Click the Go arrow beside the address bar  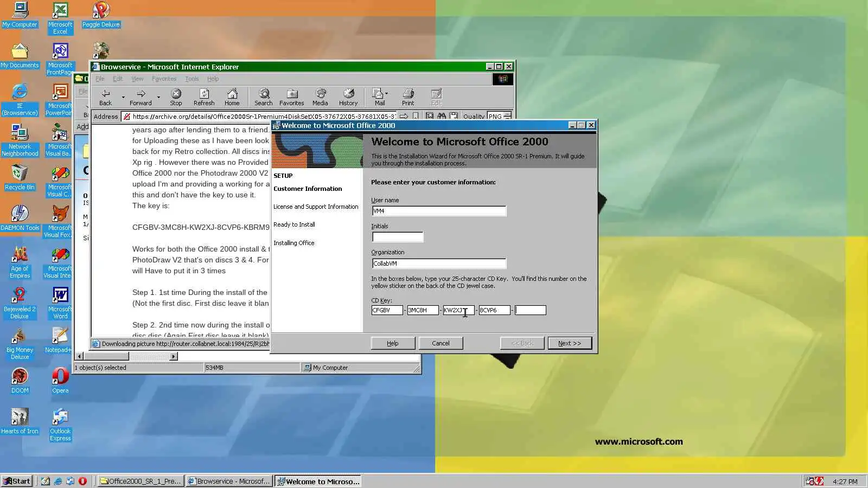tap(404, 116)
